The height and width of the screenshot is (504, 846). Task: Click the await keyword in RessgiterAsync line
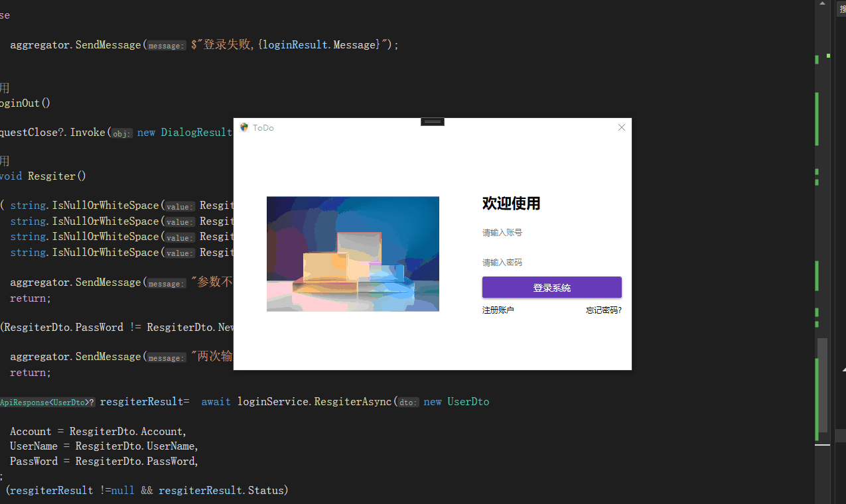tap(216, 402)
